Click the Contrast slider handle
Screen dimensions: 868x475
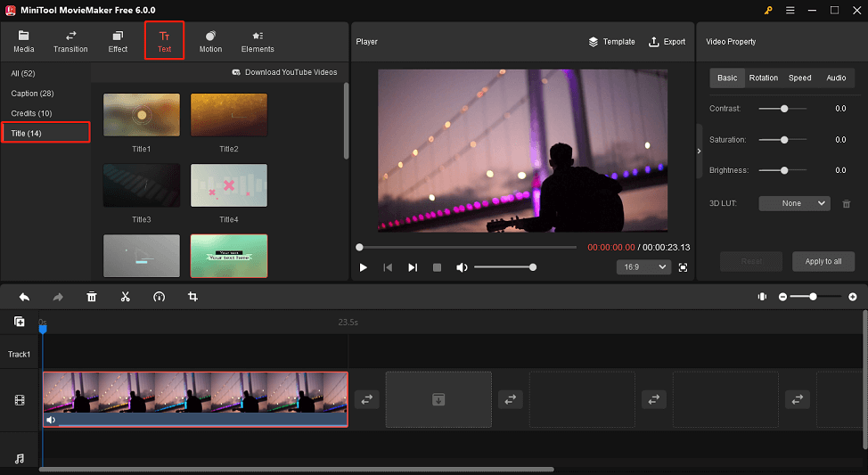784,109
